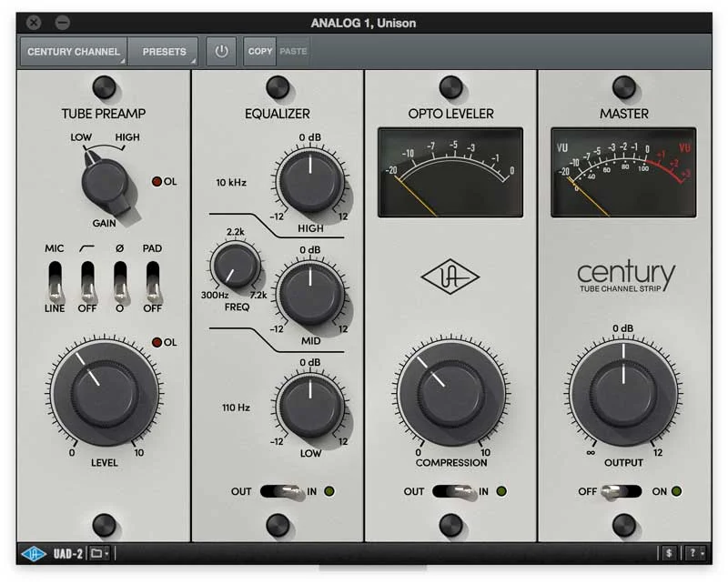Image resolution: width=728 pixels, height=584 pixels.
Task: Flip the phase invert switch
Action: [120, 281]
